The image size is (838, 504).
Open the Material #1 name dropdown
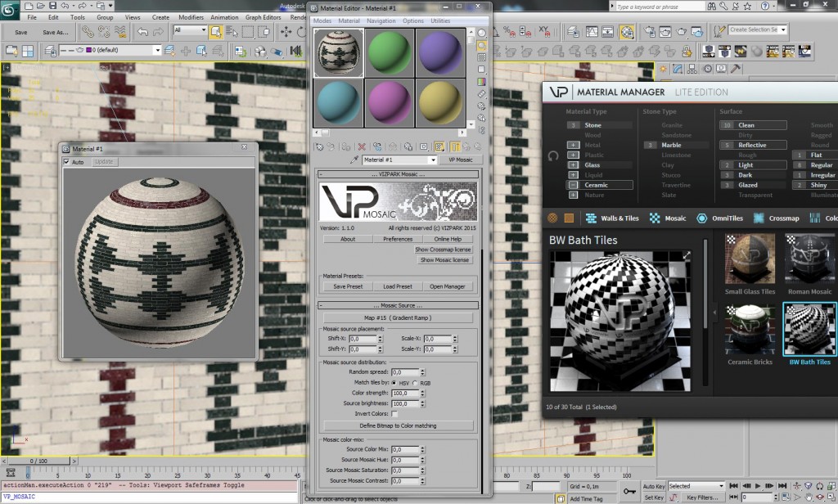(433, 160)
